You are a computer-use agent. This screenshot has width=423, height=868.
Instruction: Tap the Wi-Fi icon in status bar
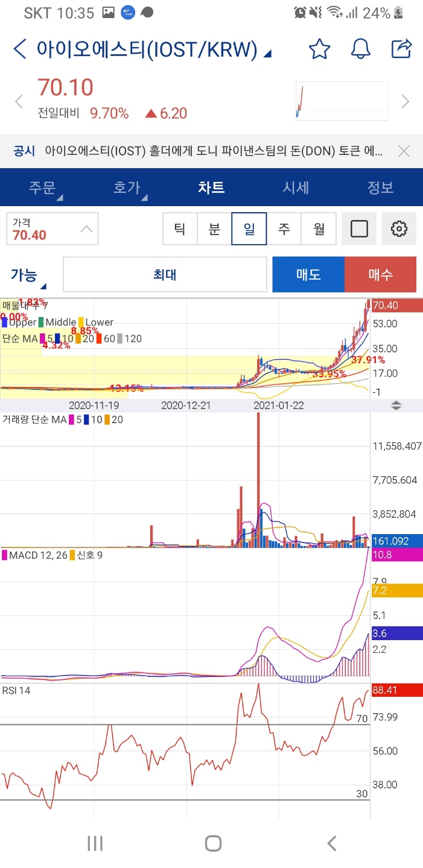tap(334, 13)
